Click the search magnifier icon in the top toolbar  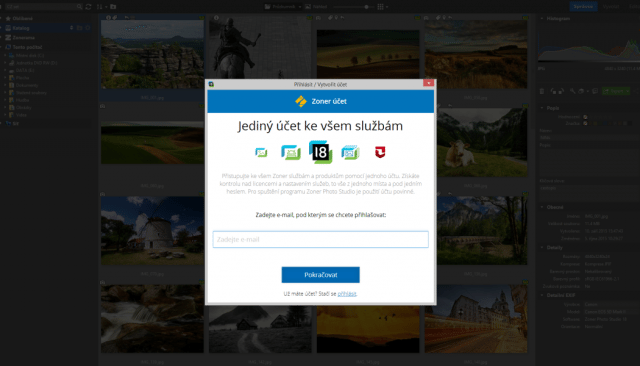point(79,7)
